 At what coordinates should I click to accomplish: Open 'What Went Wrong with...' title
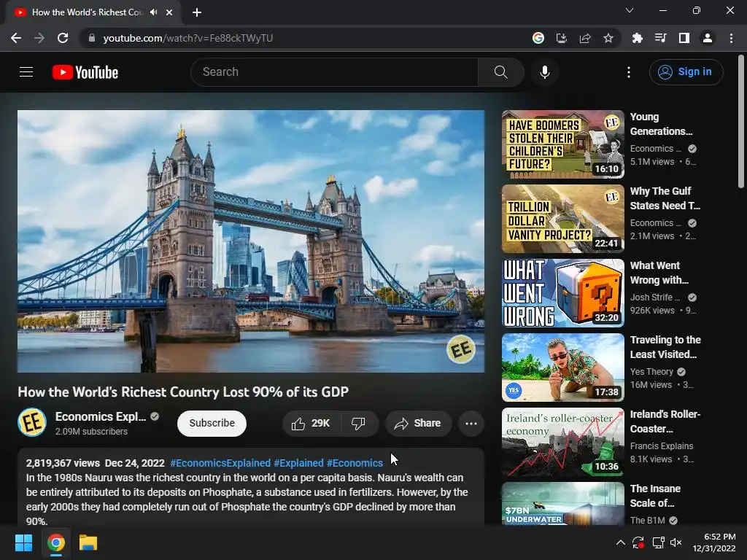659,273
